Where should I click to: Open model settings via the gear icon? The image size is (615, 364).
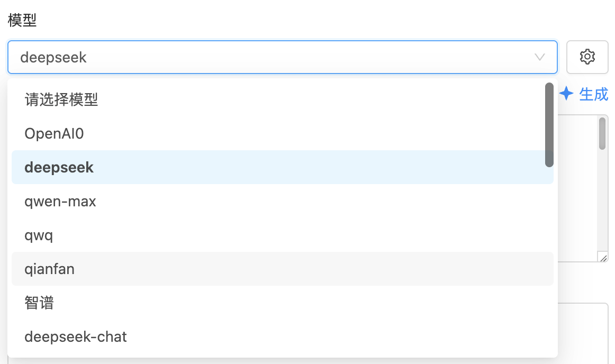(x=587, y=57)
